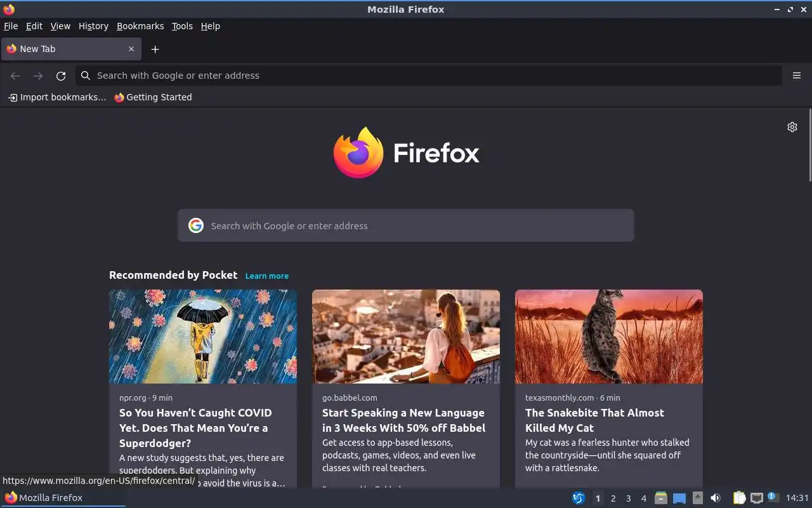The width and height of the screenshot is (812, 508).
Task: Select the New Tab tab
Action: click(x=70, y=49)
